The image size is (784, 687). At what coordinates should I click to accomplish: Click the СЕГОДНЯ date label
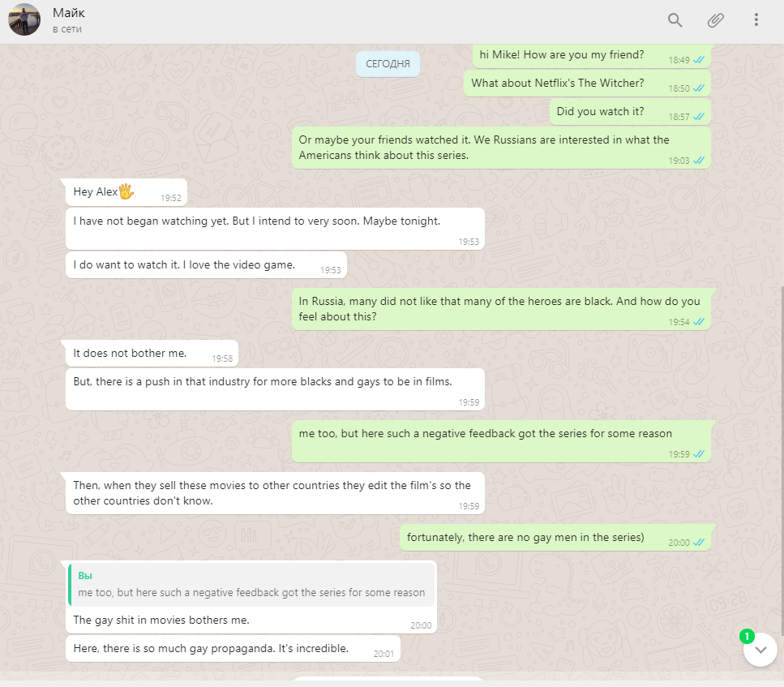point(388,64)
